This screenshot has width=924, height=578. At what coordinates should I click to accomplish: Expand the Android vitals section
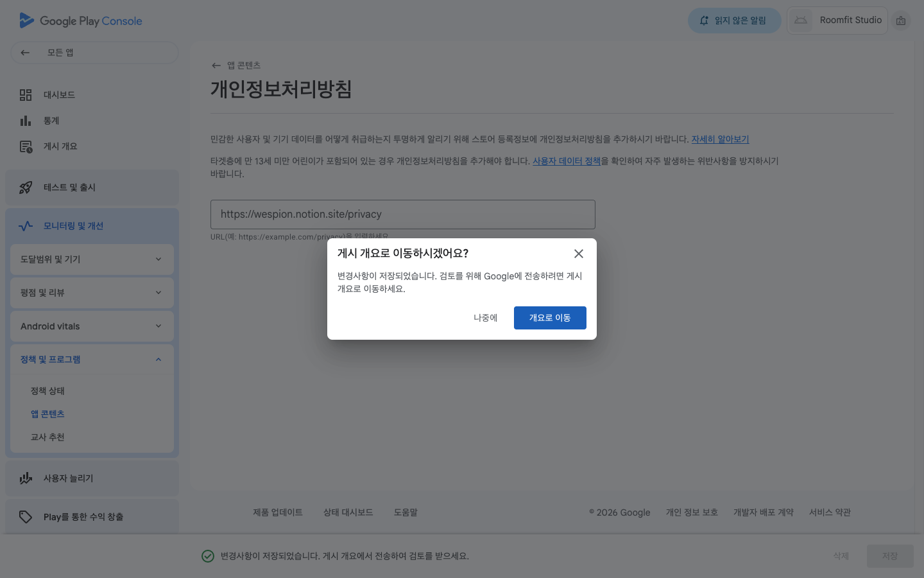(x=158, y=326)
